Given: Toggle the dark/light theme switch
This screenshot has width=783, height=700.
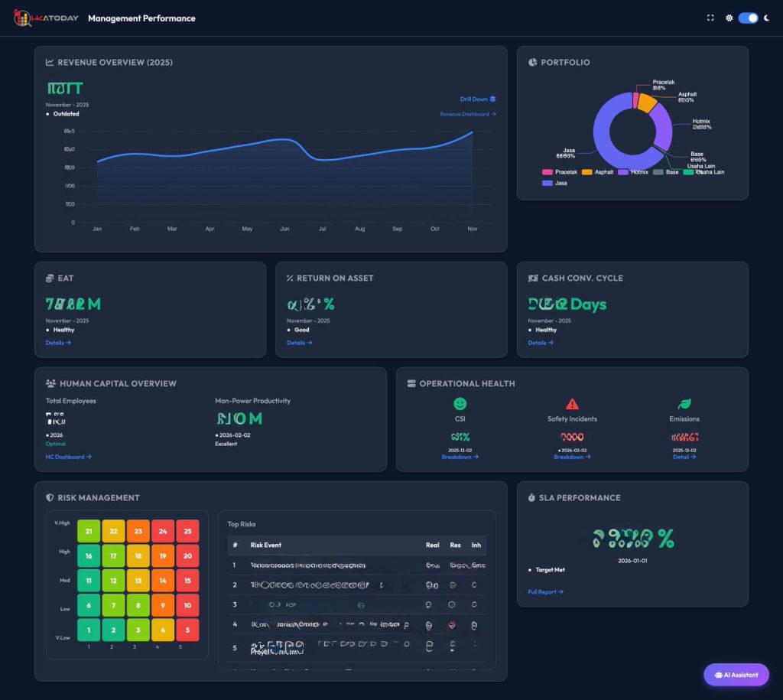Looking at the screenshot, I should point(748,18).
